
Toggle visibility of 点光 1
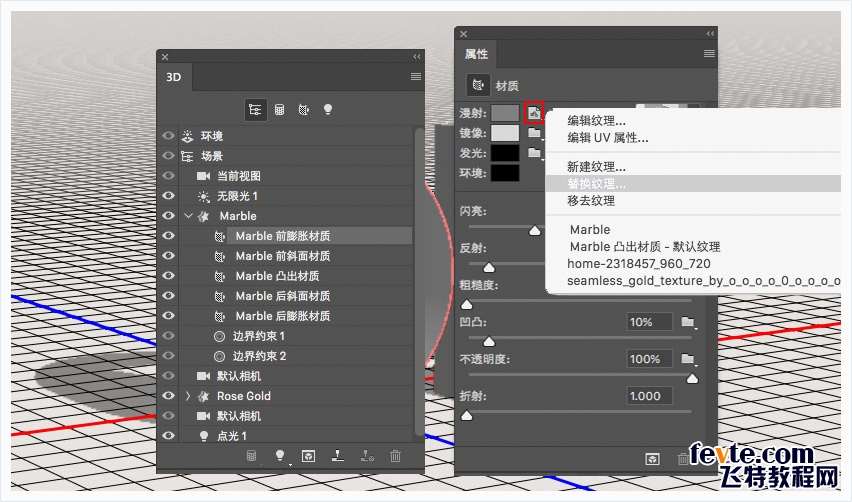pos(168,435)
